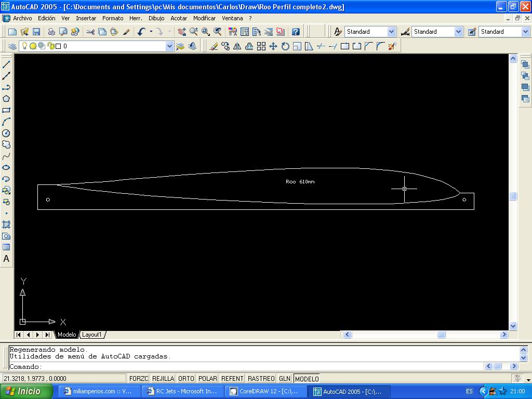The height and width of the screenshot is (399, 532).
Task: Click the Save diskette icon
Action: point(36,32)
